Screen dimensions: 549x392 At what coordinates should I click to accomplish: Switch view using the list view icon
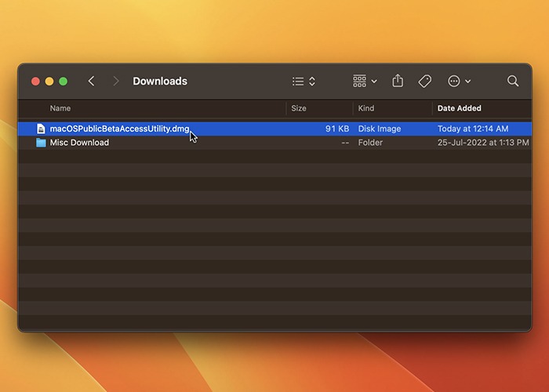[x=298, y=82]
